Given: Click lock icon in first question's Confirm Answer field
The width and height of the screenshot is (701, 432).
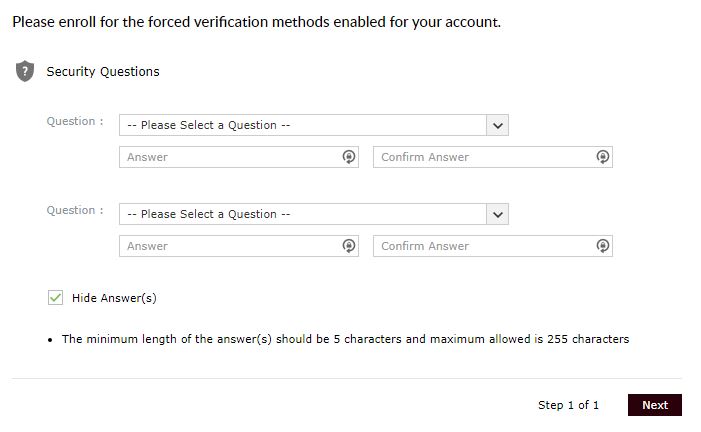Looking at the screenshot, I should [x=603, y=157].
